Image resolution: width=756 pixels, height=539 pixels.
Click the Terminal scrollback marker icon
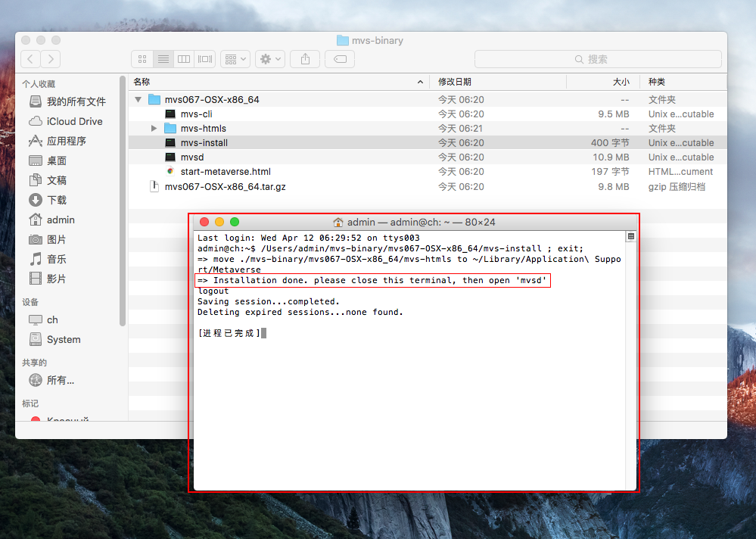tap(630, 236)
